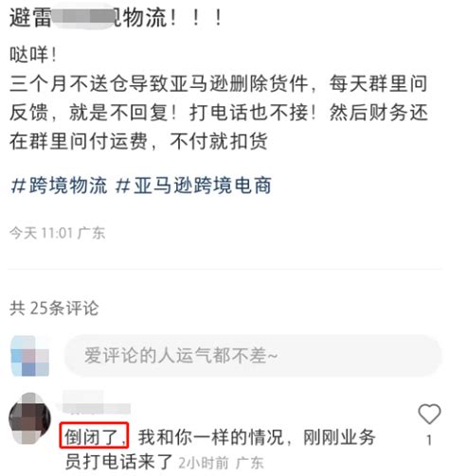Click the post title ending 物流!!!

pos(116,18)
